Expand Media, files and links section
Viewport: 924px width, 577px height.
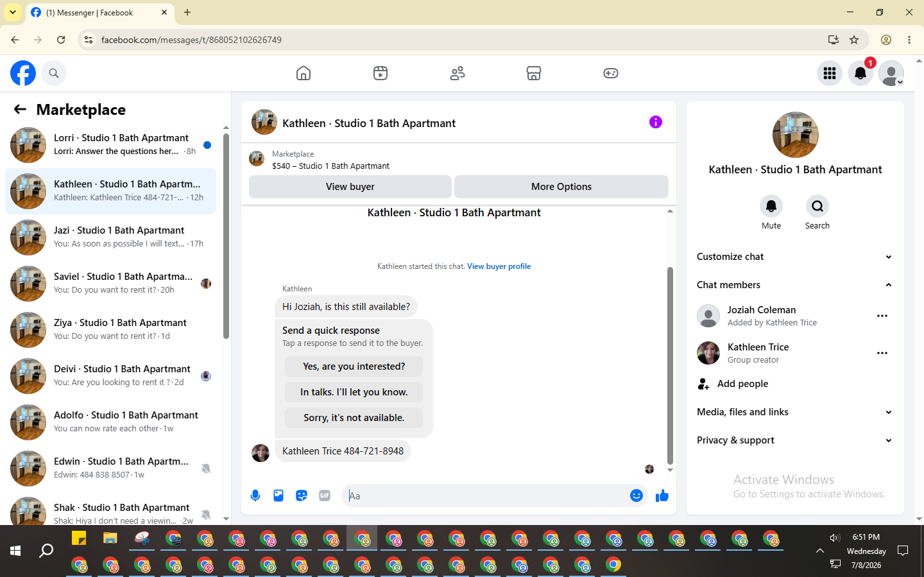795,412
